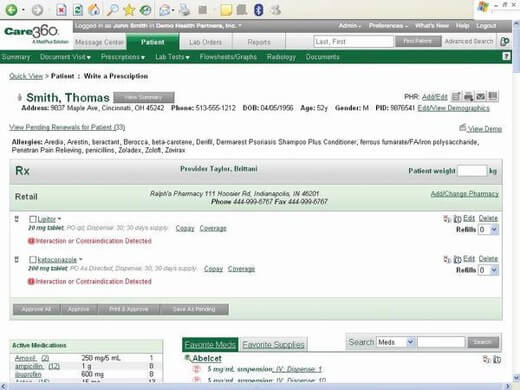
Task: Check the Lipitor prescription checkbox
Action: tap(33, 219)
